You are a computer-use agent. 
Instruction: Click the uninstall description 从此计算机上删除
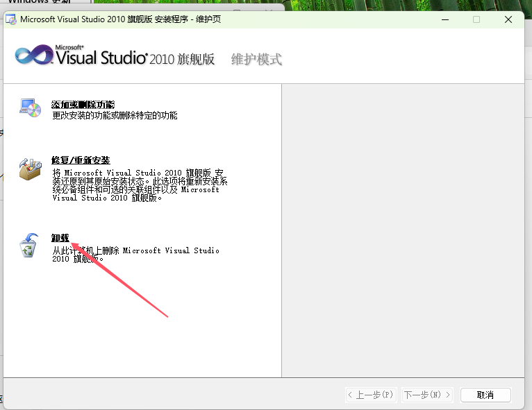click(135, 255)
